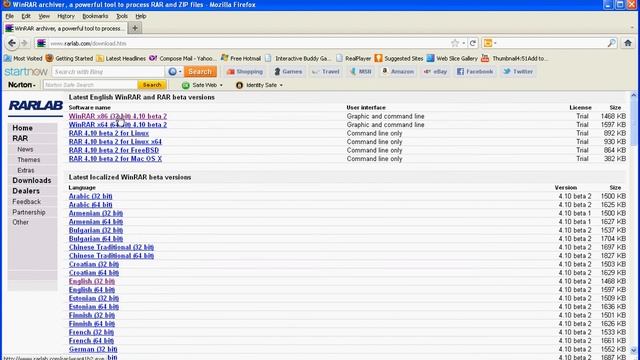Open search engine selector dropdown in search box
The image size is (640, 360).
490,43
